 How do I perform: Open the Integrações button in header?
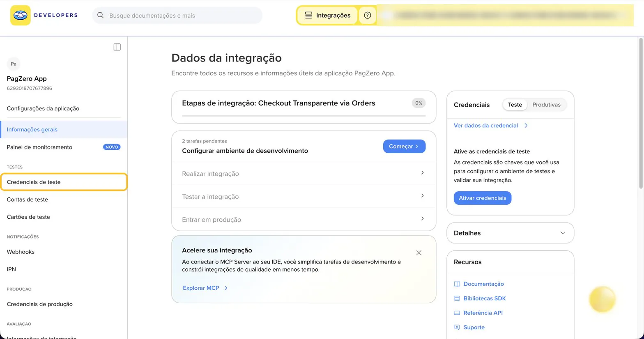tap(327, 15)
